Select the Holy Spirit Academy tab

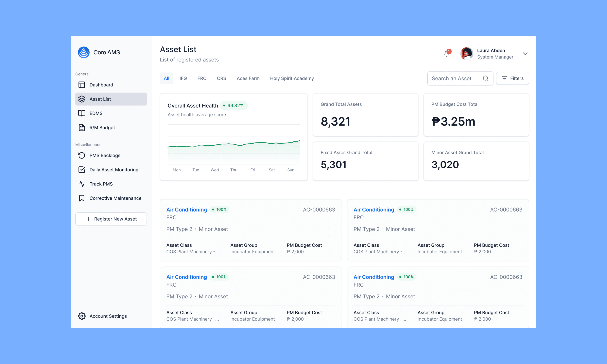pyautogui.click(x=292, y=78)
